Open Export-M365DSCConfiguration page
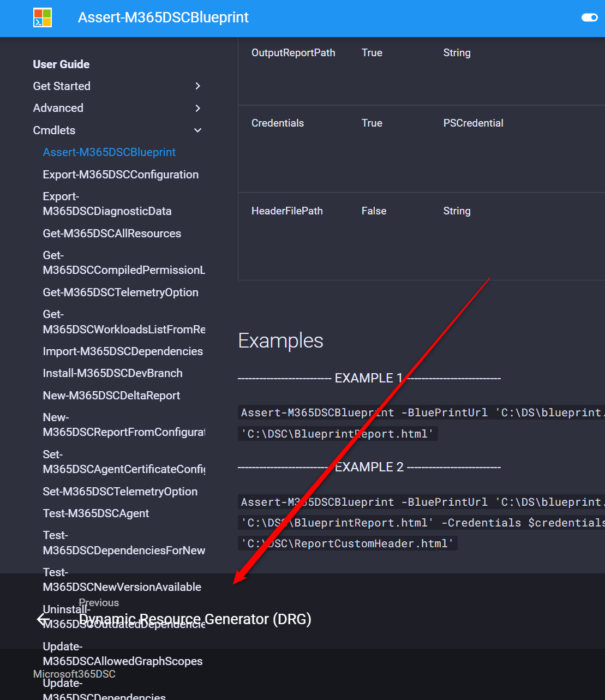Viewport: 605px width, 700px height. pyautogui.click(x=121, y=175)
